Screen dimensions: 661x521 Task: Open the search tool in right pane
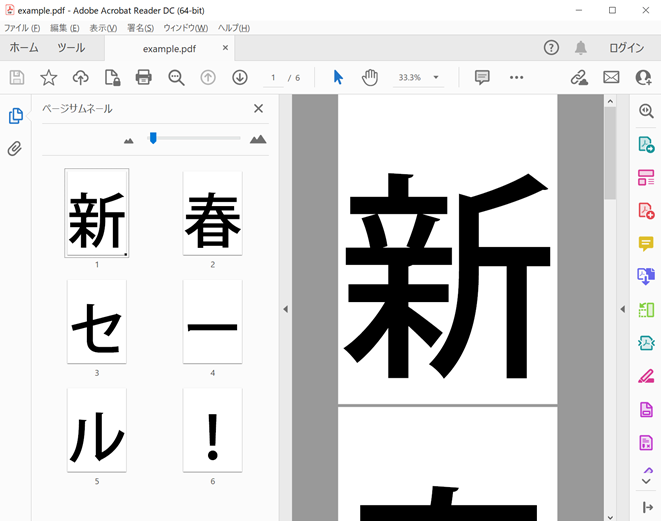tap(646, 111)
